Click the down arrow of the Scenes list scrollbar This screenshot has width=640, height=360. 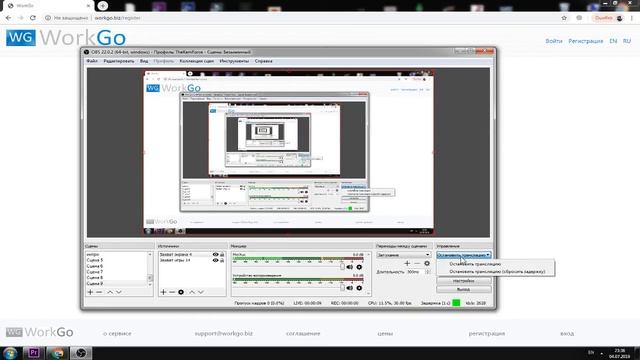150,284
